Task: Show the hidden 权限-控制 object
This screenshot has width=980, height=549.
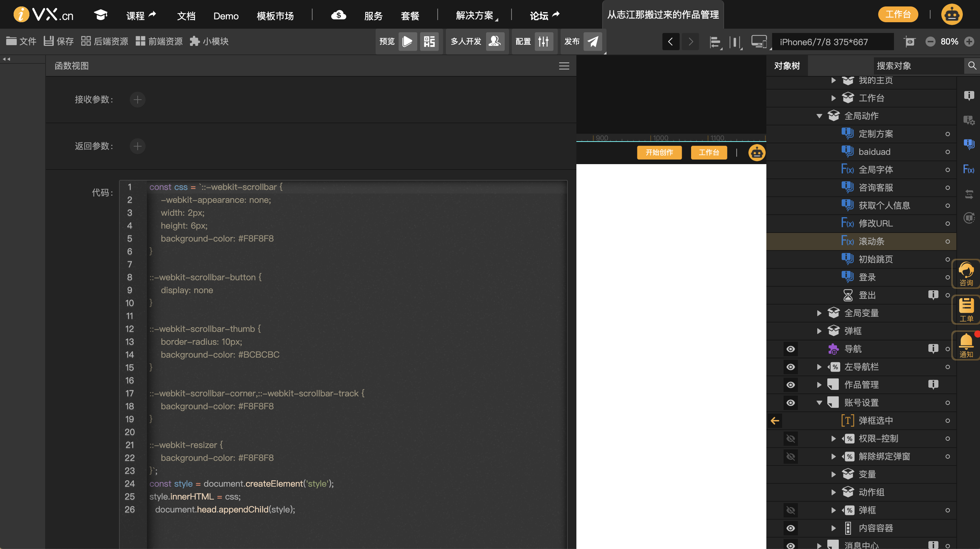Action: click(790, 438)
